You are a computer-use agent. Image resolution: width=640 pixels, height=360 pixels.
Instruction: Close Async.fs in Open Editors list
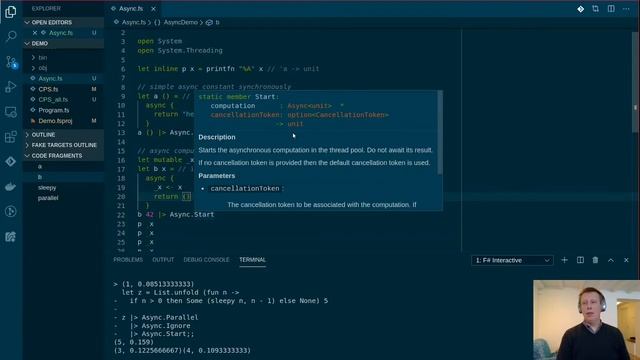(35, 33)
